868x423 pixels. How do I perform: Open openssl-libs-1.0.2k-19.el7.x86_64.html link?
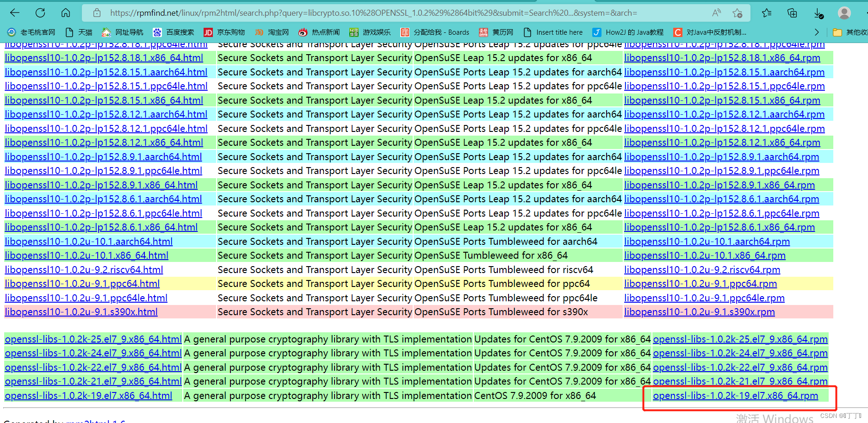click(88, 396)
